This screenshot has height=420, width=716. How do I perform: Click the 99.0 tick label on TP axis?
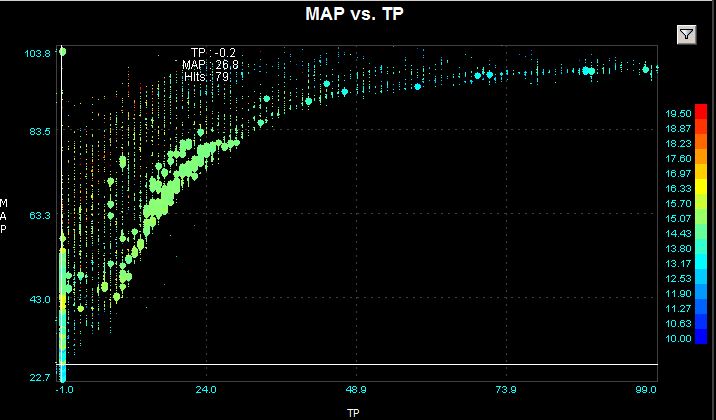tap(645, 389)
